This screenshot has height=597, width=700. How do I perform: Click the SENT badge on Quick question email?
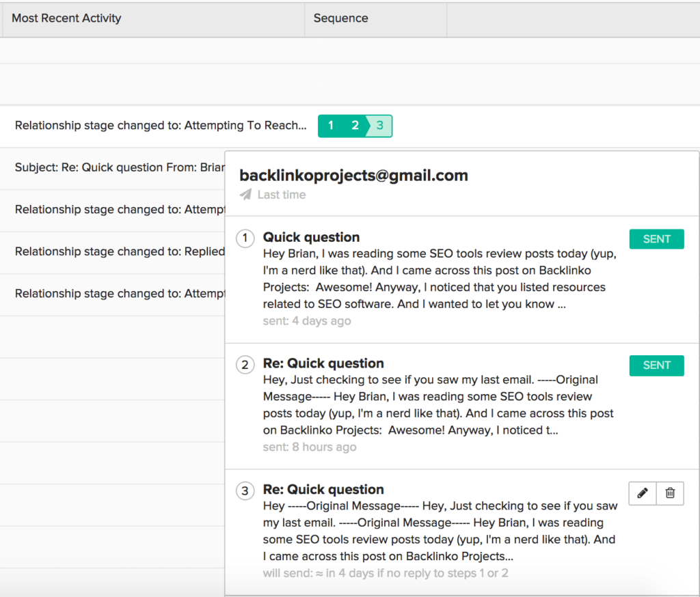pyautogui.click(x=656, y=239)
